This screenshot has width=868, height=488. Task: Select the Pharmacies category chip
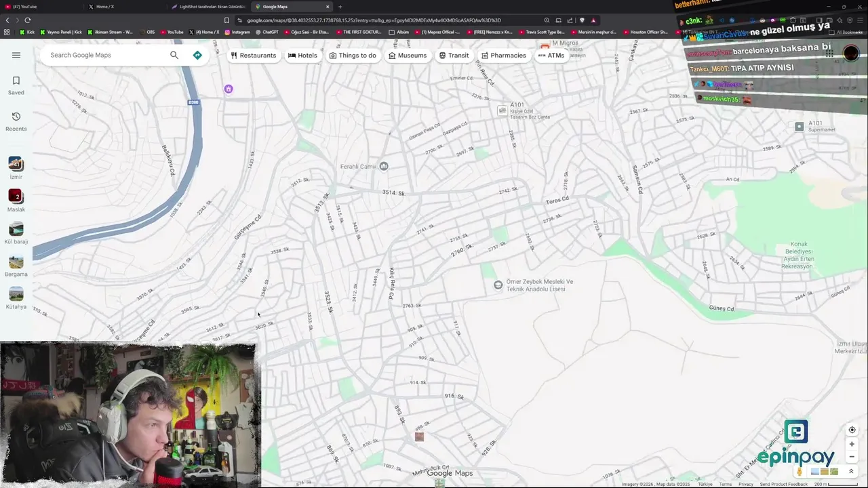pos(503,55)
